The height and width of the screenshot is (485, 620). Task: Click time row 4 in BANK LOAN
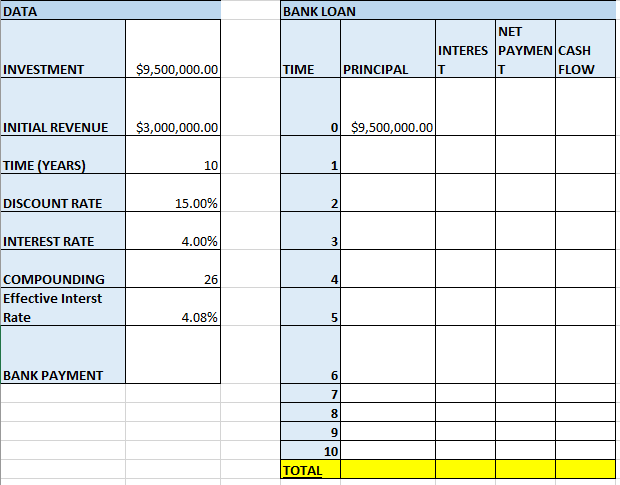pos(310,268)
